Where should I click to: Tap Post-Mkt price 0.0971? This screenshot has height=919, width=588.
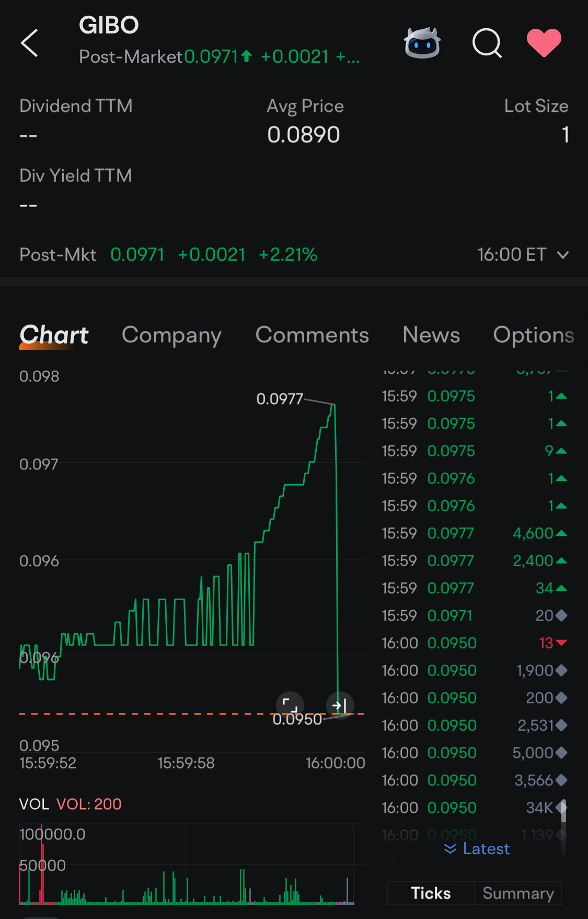coord(137,255)
